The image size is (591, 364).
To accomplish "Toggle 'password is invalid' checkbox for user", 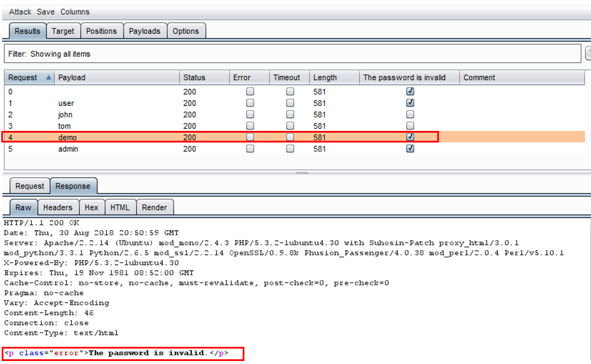I will click(410, 103).
